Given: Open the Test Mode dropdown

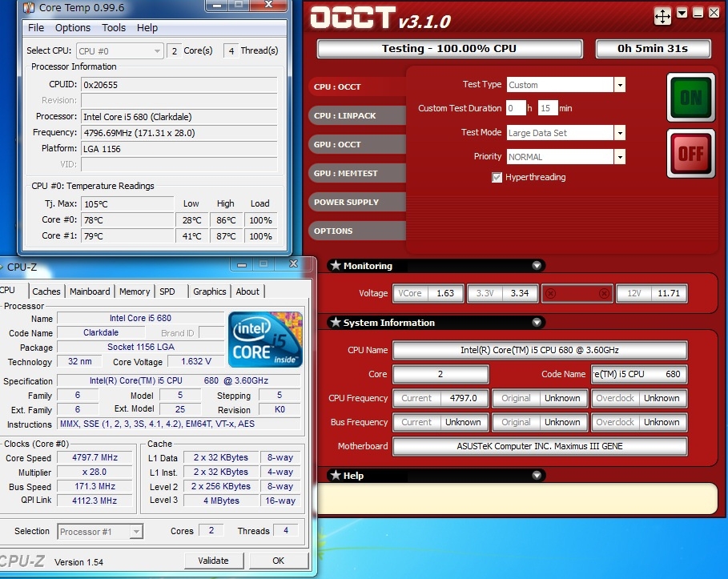Looking at the screenshot, I should click(x=619, y=133).
